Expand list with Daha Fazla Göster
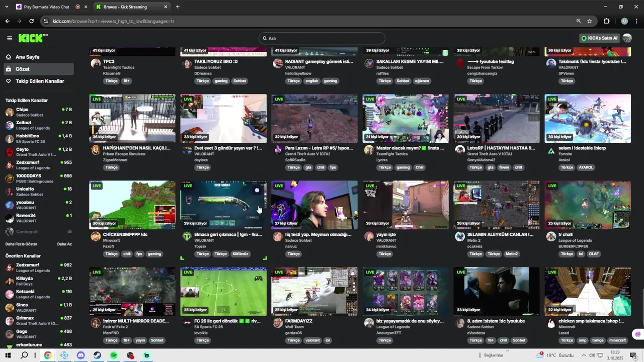This screenshot has width=644, height=362. coord(21,244)
